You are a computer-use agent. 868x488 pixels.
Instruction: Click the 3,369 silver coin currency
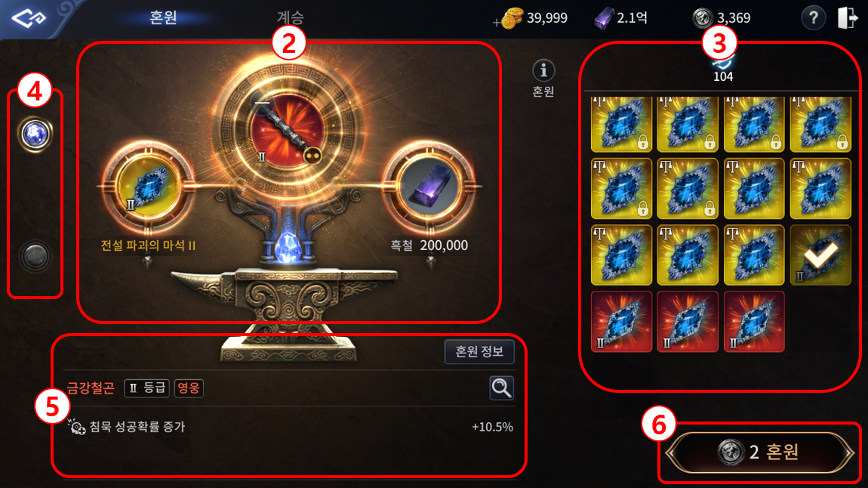pos(722,18)
